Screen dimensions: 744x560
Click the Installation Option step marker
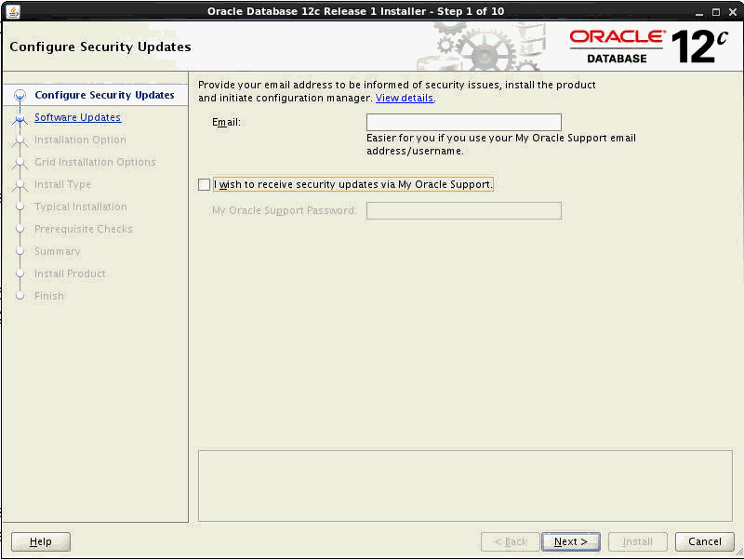20,140
